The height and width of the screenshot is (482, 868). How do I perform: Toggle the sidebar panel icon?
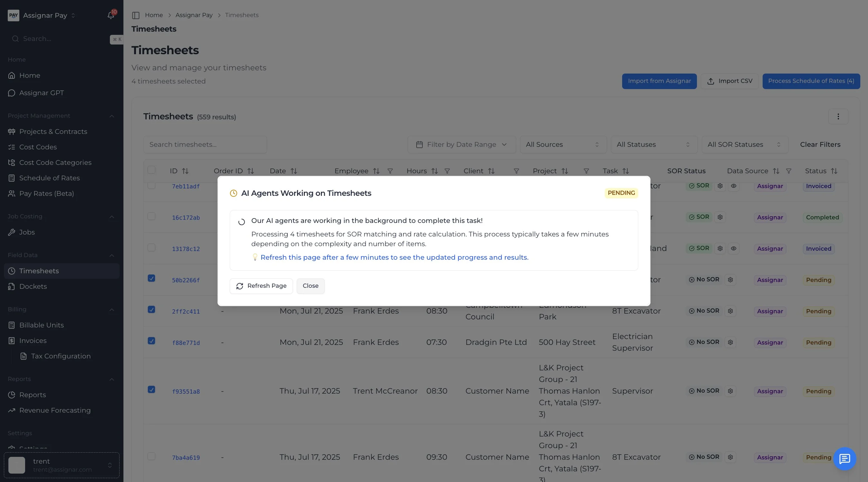coord(136,15)
